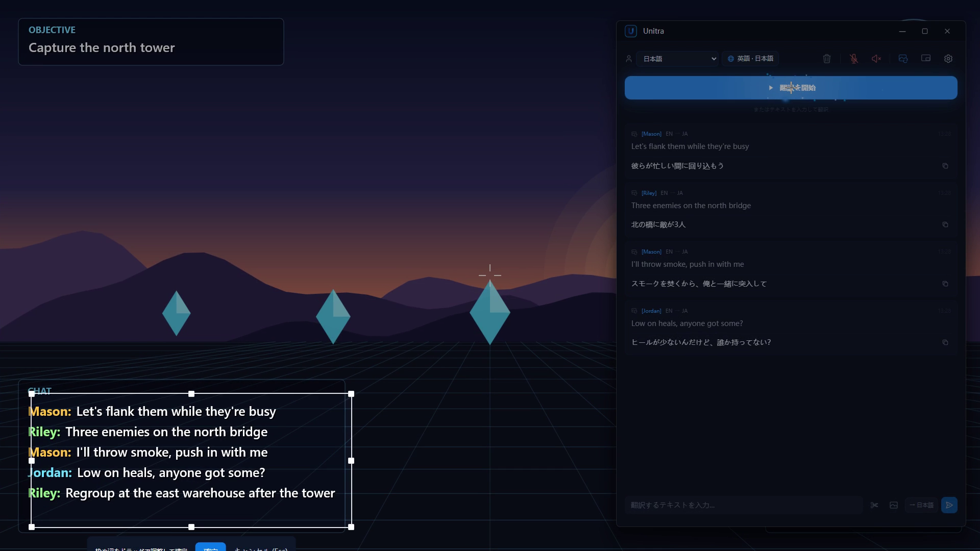
Task: Click the [Jordan] speaker tag in Unitra
Action: pyautogui.click(x=651, y=311)
